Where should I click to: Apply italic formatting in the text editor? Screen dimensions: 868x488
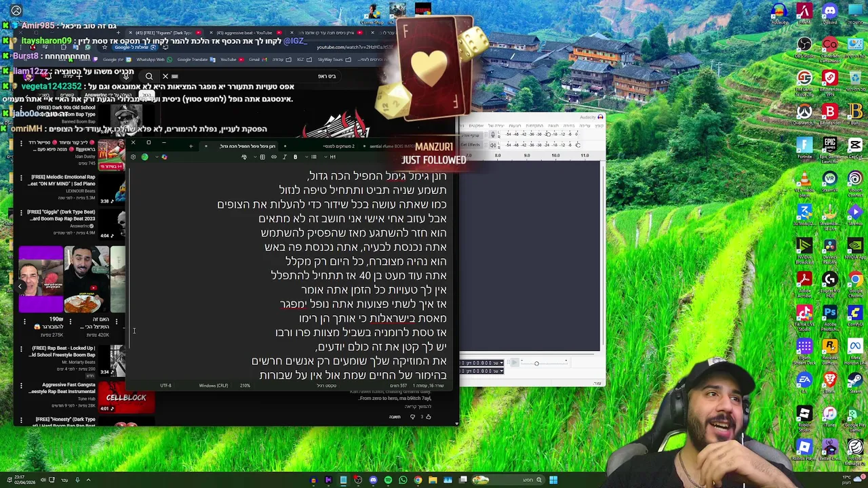click(284, 157)
